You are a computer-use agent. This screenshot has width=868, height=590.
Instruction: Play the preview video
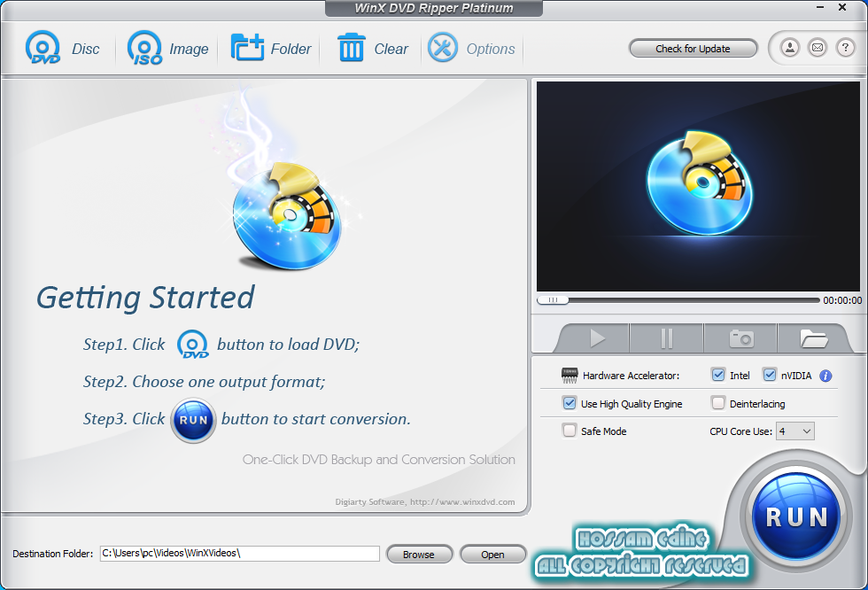595,338
